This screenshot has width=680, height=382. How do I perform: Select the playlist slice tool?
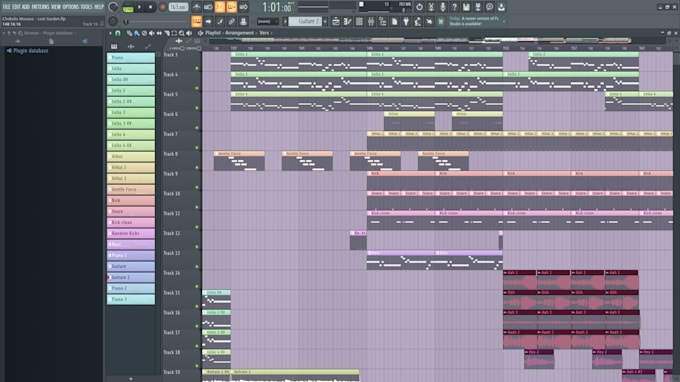(x=167, y=33)
